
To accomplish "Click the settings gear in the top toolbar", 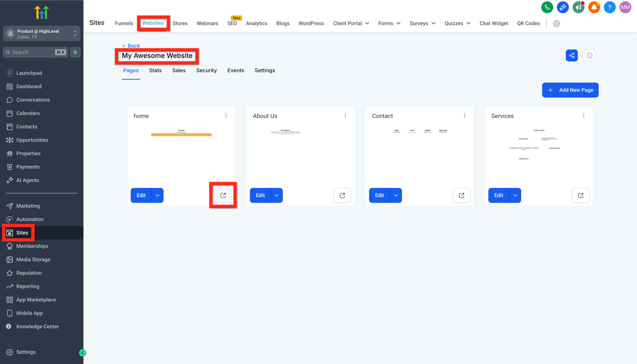I will (x=556, y=24).
